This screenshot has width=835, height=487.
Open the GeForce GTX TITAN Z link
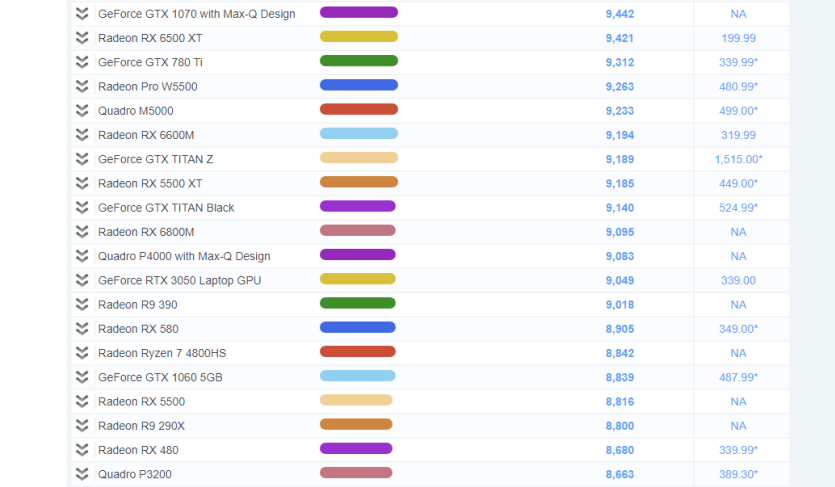coord(155,159)
